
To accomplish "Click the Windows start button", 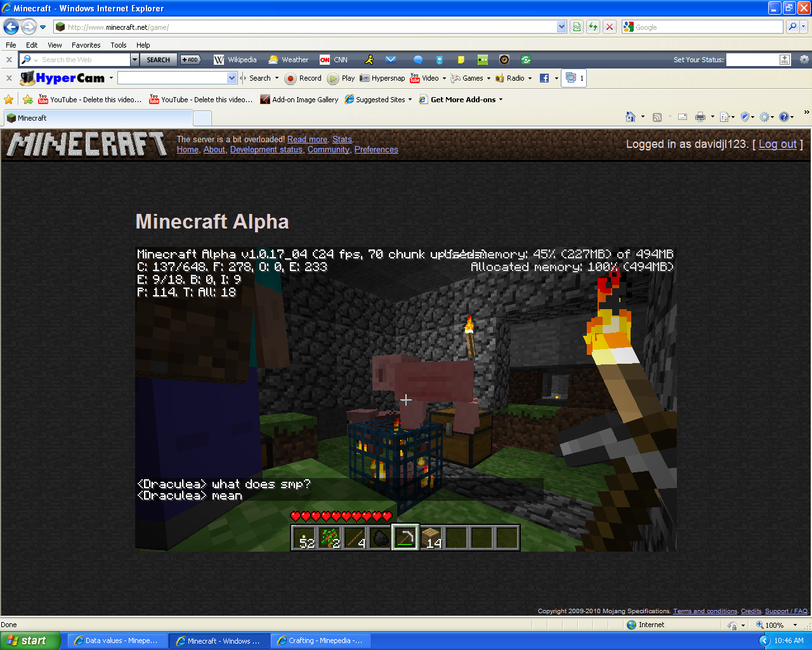I will pos(30,640).
